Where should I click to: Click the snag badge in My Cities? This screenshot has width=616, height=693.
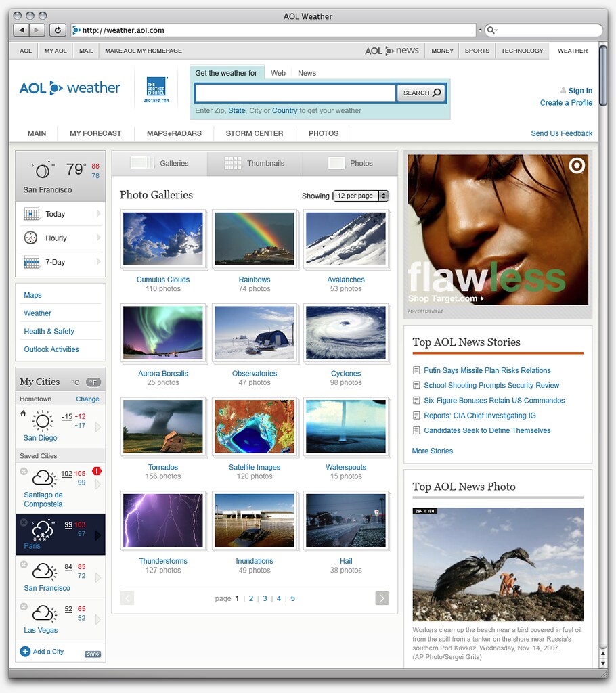click(x=93, y=654)
